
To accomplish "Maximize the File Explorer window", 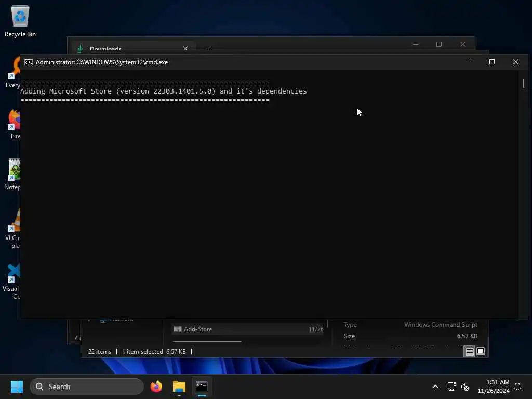I will 439,44.
